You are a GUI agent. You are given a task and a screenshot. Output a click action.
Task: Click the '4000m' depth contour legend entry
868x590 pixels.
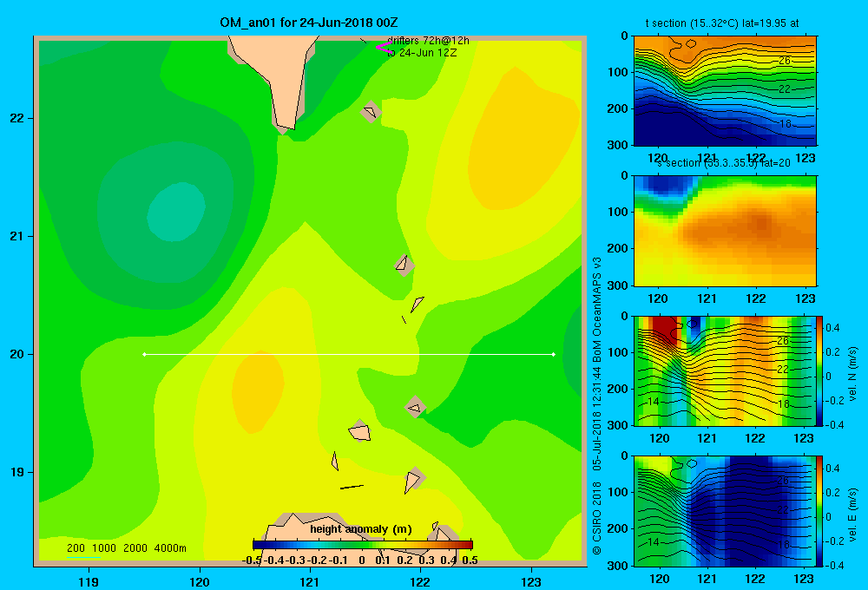170,548
